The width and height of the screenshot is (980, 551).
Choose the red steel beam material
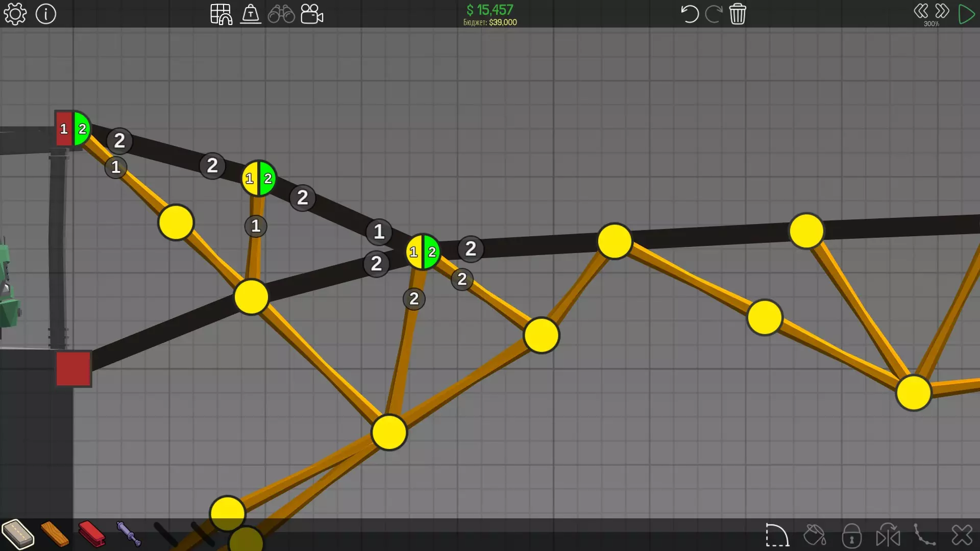(92, 534)
